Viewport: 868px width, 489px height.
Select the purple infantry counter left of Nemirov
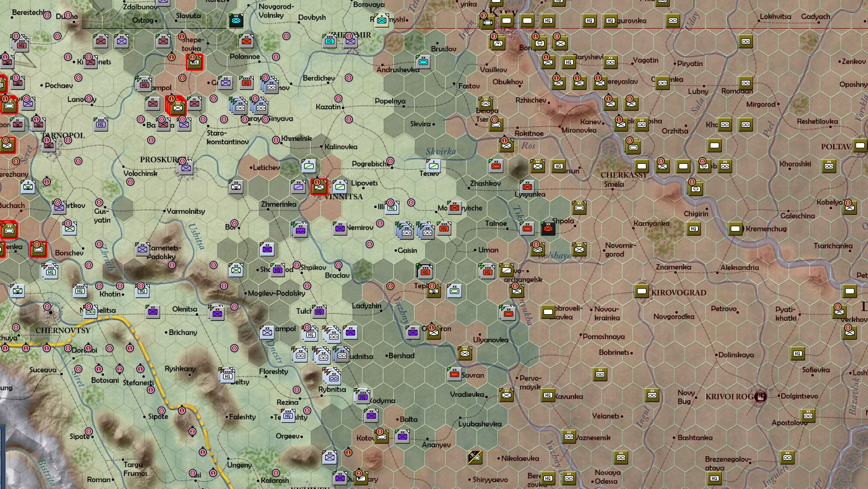(x=340, y=228)
